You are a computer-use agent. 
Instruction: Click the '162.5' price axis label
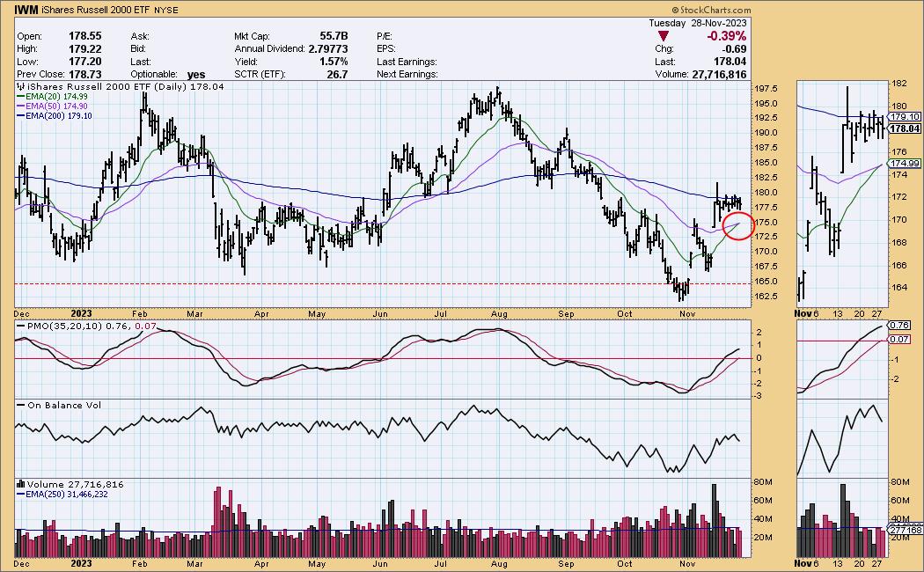pos(766,297)
